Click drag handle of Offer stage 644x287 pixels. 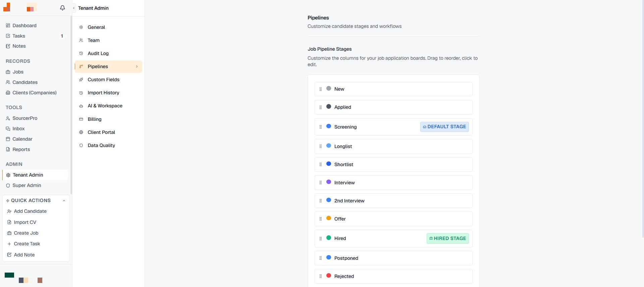(321, 219)
